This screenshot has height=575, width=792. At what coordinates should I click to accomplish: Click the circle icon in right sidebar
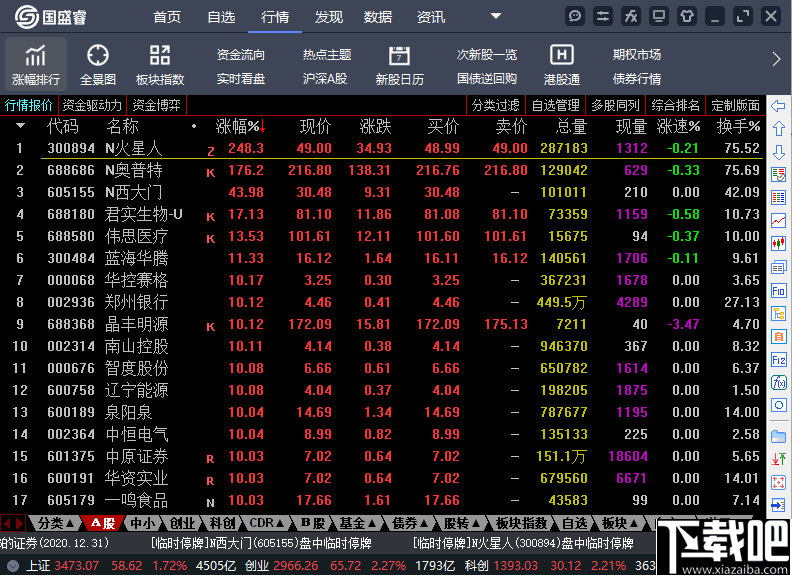[x=778, y=405]
